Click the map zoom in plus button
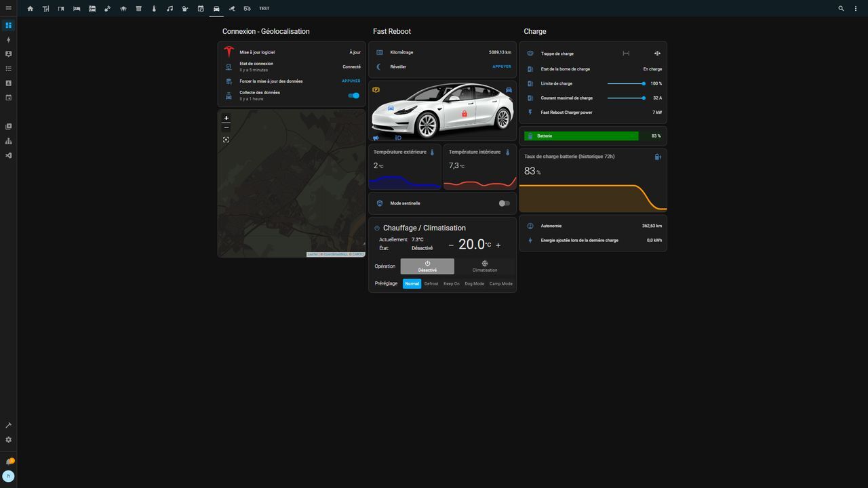Screen dimensions: 868x488 pos(226,118)
